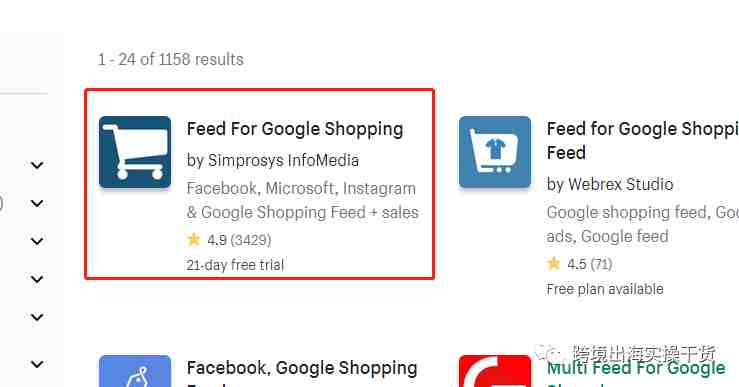The height and width of the screenshot is (387, 739).
Task: Click the Free plan available text
Action: [605, 288]
